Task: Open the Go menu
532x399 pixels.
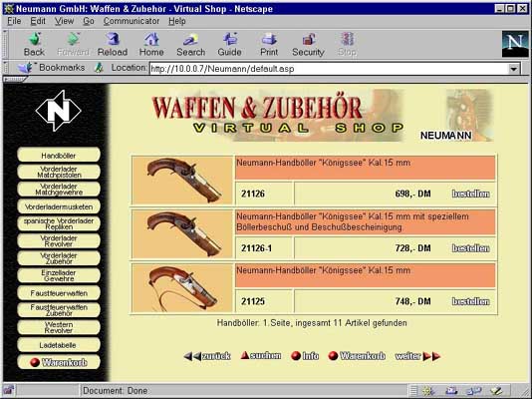Action: pos(89,21)
